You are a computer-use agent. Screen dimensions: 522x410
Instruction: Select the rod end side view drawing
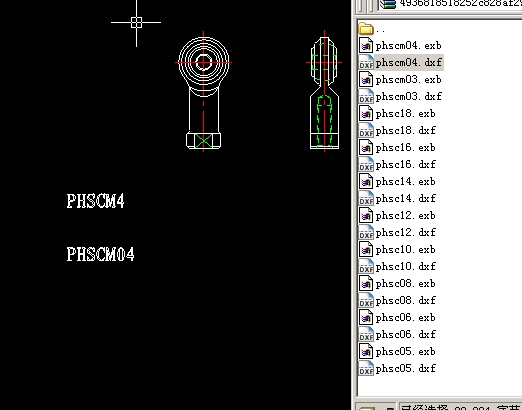click(x=324, y=91)
